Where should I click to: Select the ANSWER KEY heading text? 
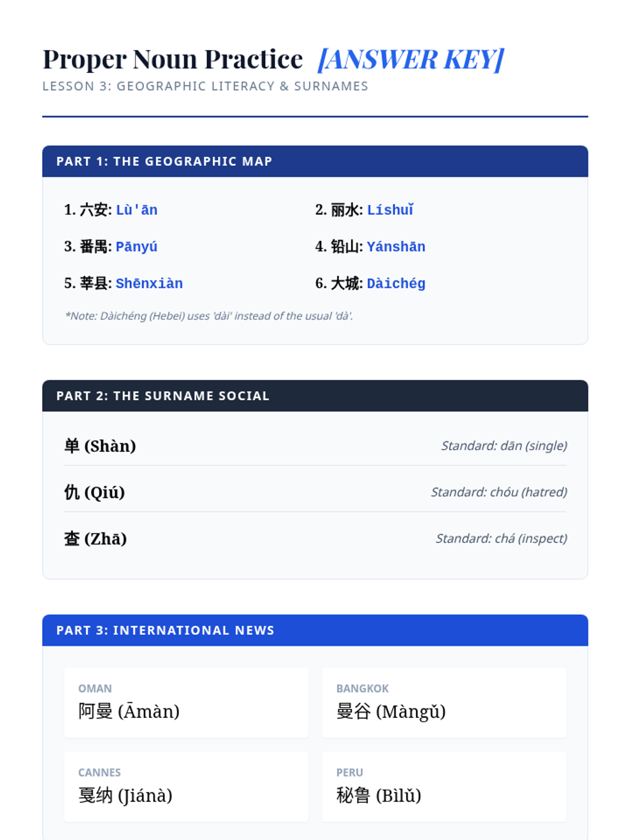[x=411, y=59]
